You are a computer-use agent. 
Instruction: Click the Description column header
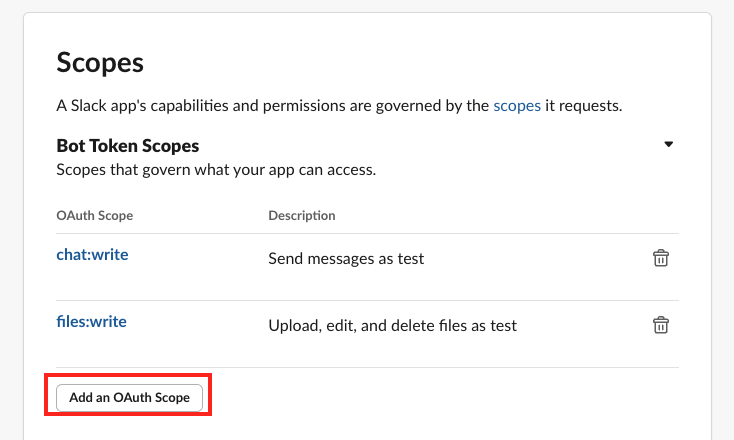pyautogui.click(x=302, y=215)
